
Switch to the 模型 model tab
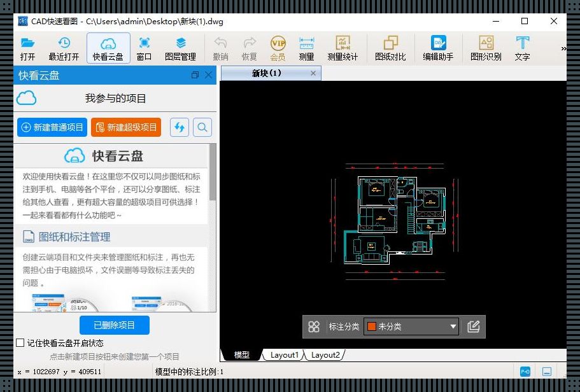pyautogui.click(x=241, y=354)
